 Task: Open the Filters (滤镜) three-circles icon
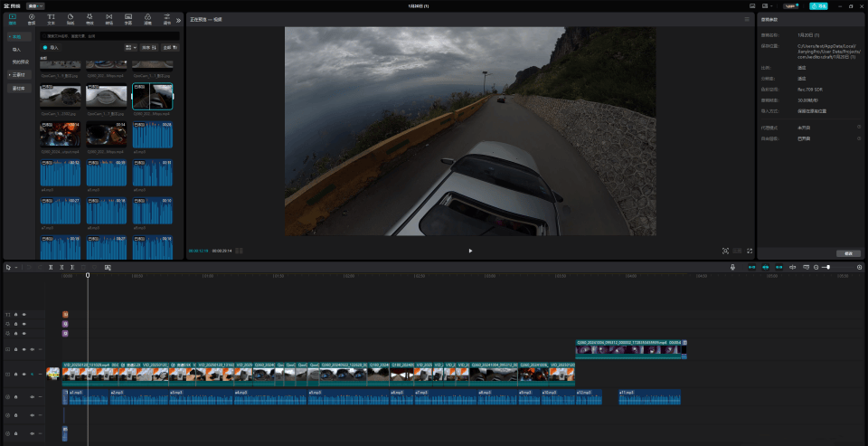coord(147,19)
